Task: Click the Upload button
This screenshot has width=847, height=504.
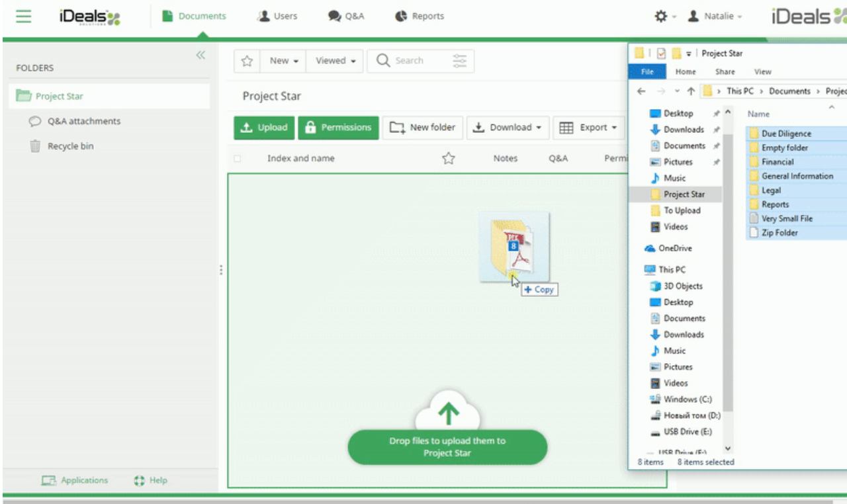Action: pyautogui.click(x=263, y=127)
